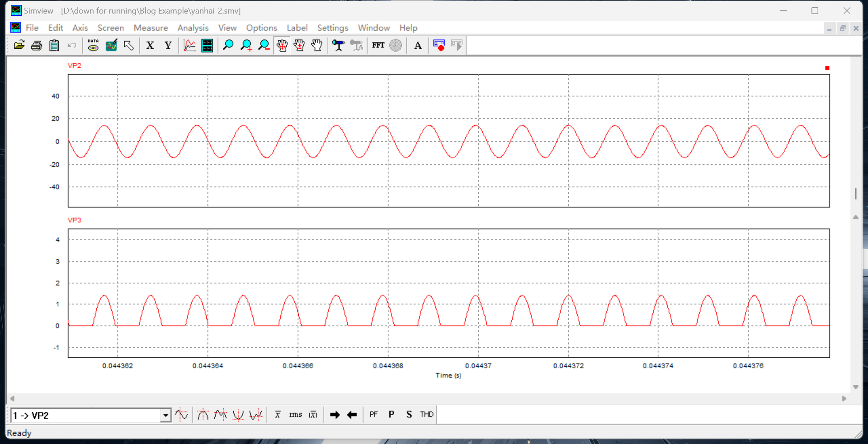
Task: Jump to next local minimum icon
Action: (256, 415)
